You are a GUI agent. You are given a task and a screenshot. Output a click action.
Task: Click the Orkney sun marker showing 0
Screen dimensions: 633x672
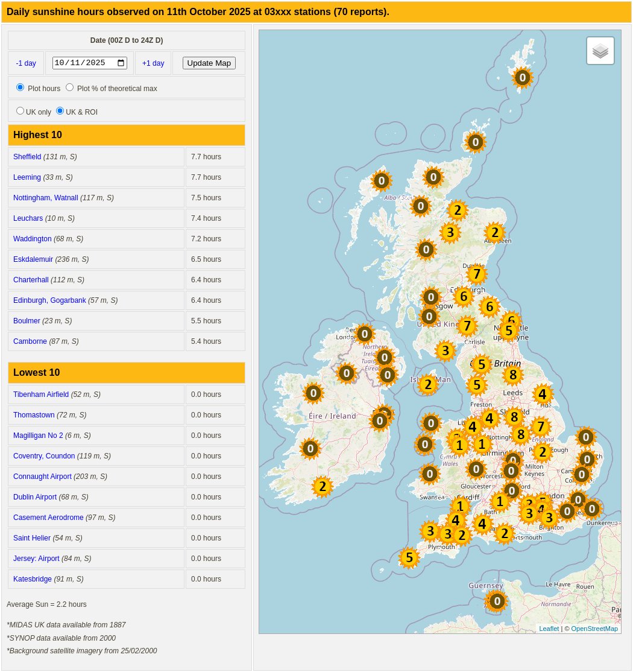point(475,142)
